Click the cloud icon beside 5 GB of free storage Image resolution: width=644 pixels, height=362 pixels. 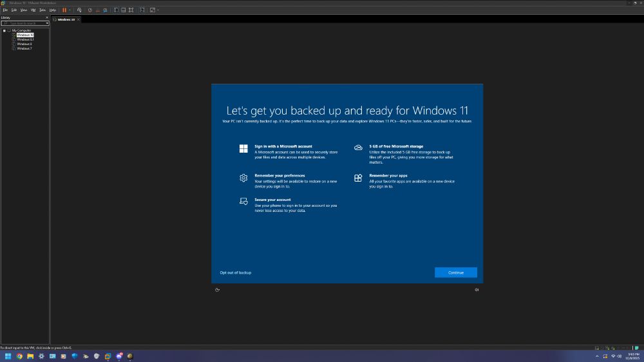358,148
